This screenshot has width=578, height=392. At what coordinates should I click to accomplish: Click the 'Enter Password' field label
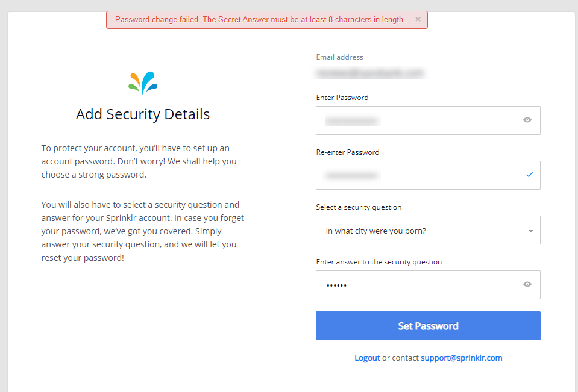click(x=342, y=98)
